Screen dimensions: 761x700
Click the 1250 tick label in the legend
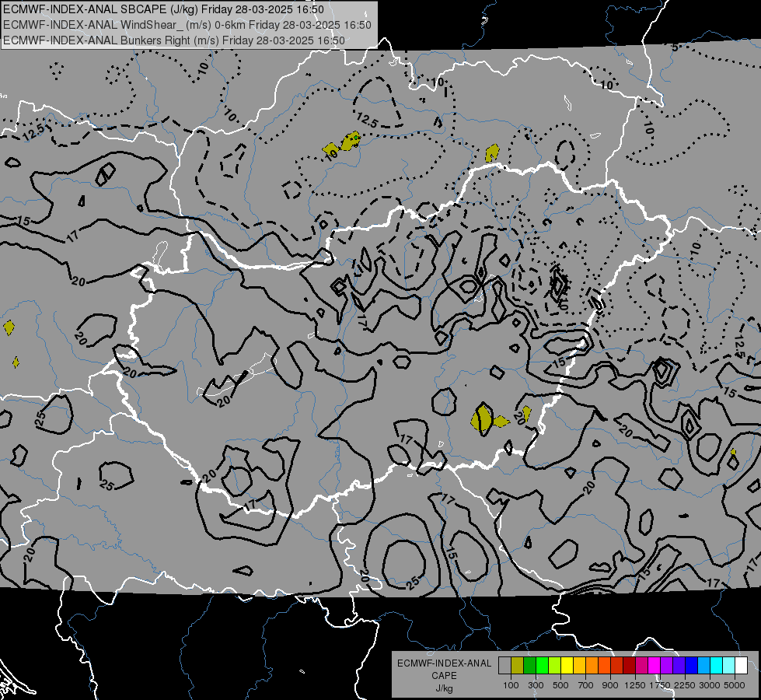[635, 685]
